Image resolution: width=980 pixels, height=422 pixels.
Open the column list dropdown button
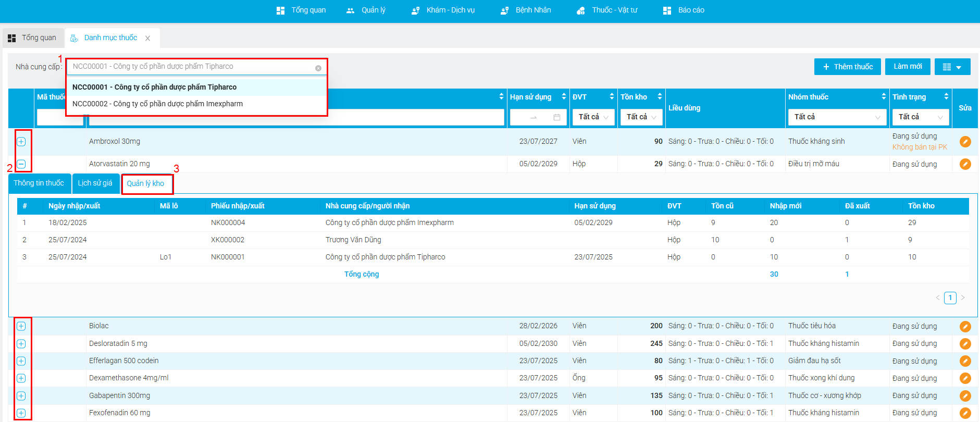tap(952, 67)
